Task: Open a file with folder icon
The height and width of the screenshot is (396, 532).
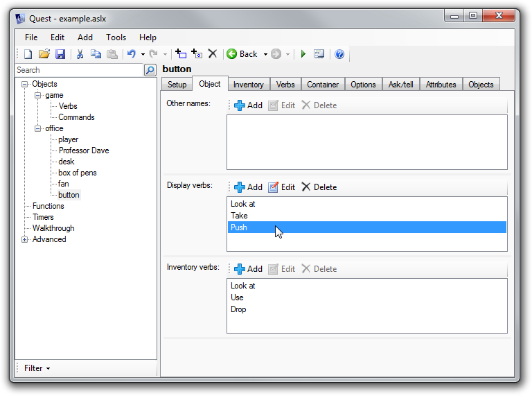Action: point(44,54)
